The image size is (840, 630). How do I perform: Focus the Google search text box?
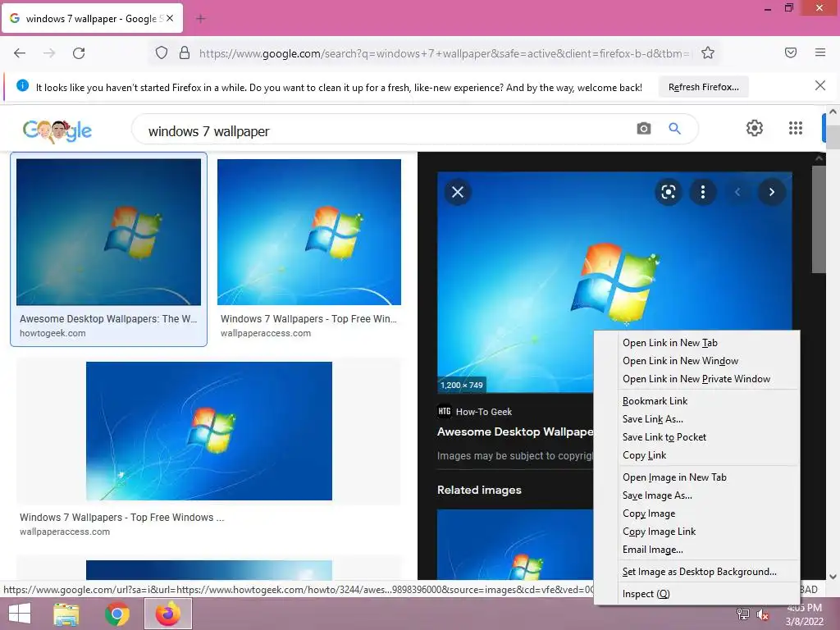click(386, 130)
